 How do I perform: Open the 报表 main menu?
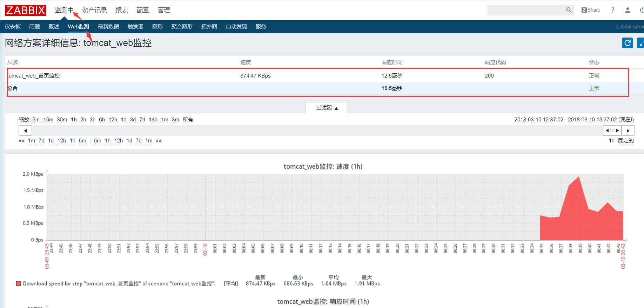coord(122,10)
